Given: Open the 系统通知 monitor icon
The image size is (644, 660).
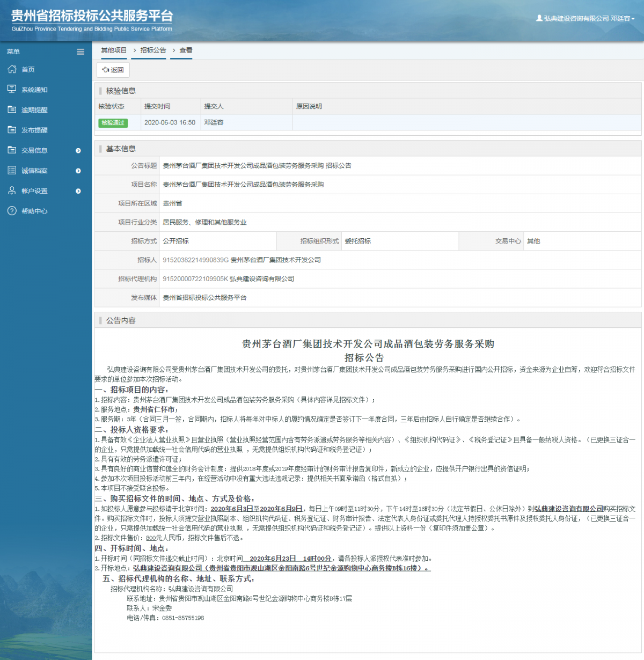Looking at the screenshot, I should (12, 89).
